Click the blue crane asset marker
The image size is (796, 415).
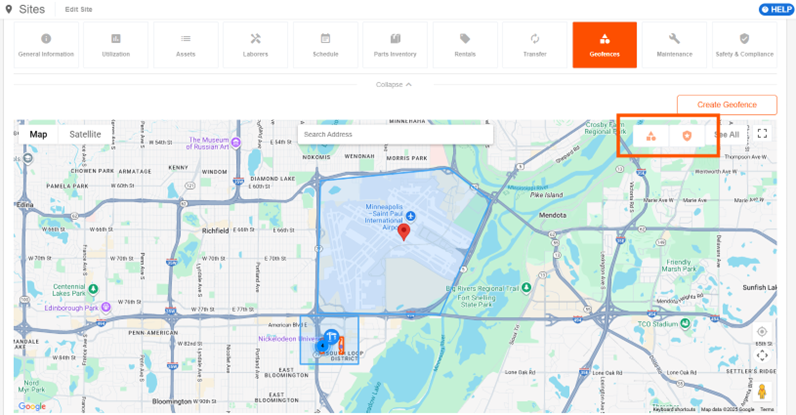coord(332,336)
